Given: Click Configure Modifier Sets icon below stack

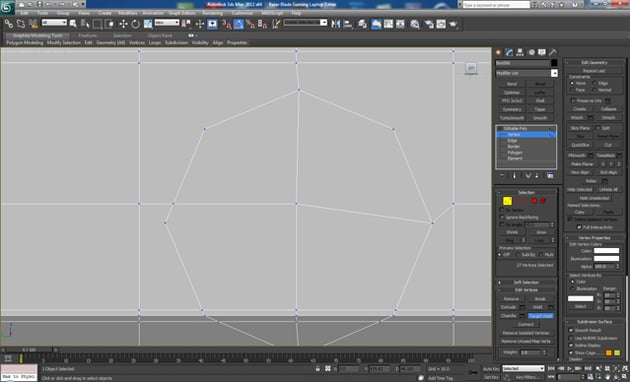Looking at the screenshot, I should tap(550, 176).
